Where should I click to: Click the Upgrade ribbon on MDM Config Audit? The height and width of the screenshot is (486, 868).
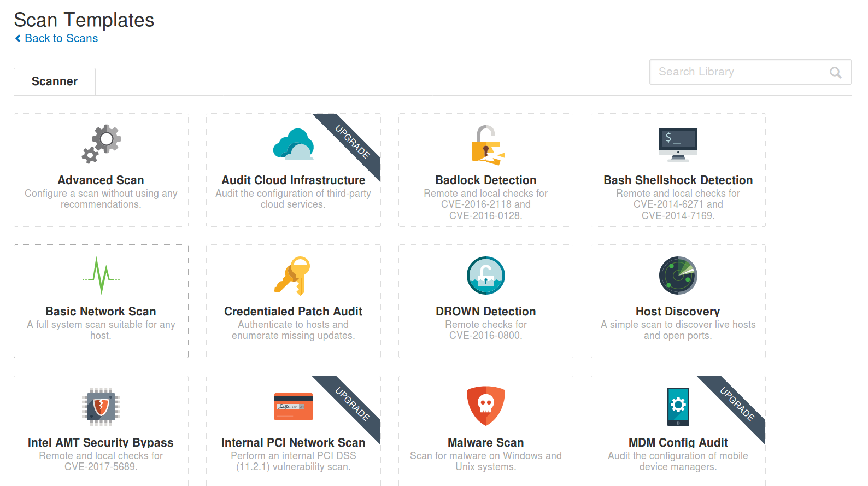tap(737, 404)
